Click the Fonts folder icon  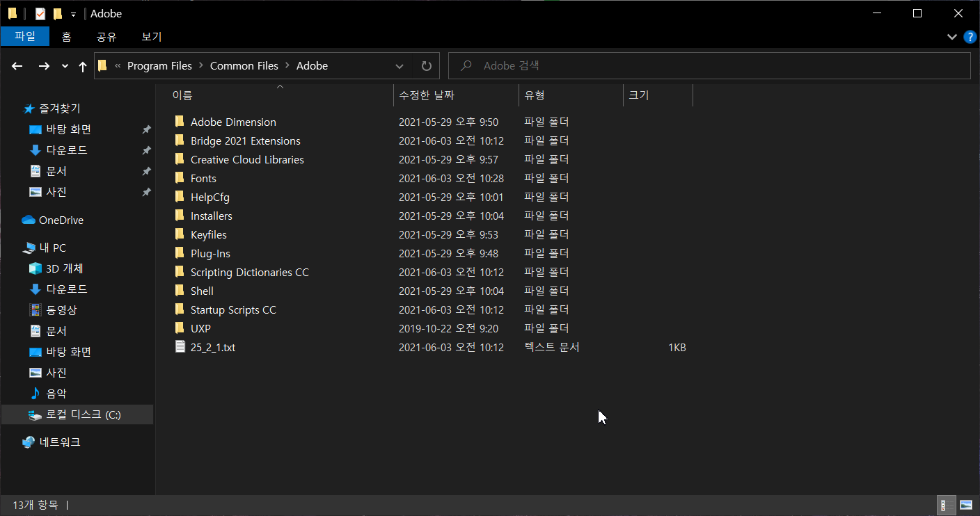tap(180, 178)
